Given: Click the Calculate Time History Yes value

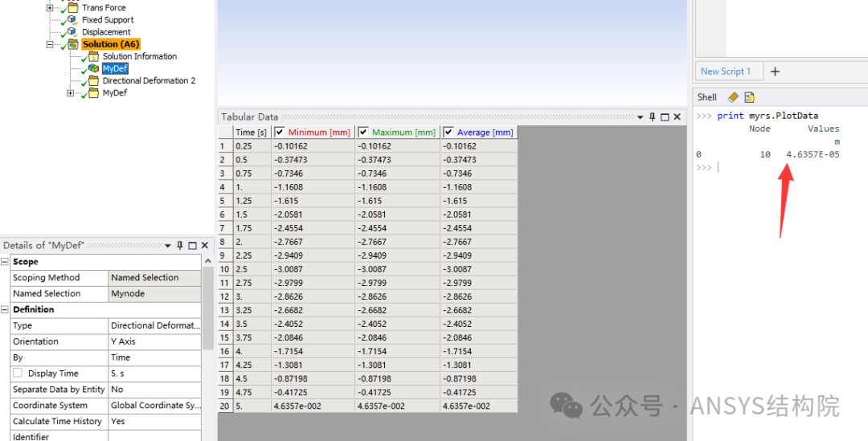Looking at the screenshot, I should [x=155, y=421].
